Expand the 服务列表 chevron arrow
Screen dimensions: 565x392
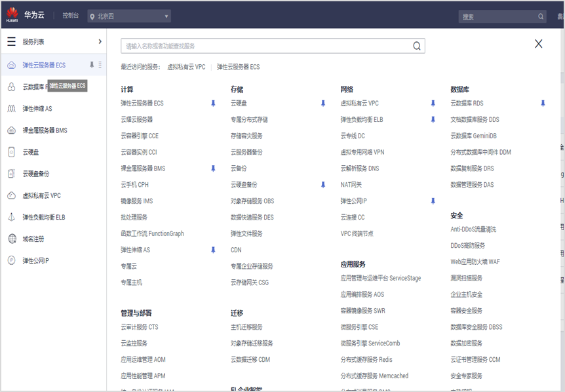pos(100,41)
